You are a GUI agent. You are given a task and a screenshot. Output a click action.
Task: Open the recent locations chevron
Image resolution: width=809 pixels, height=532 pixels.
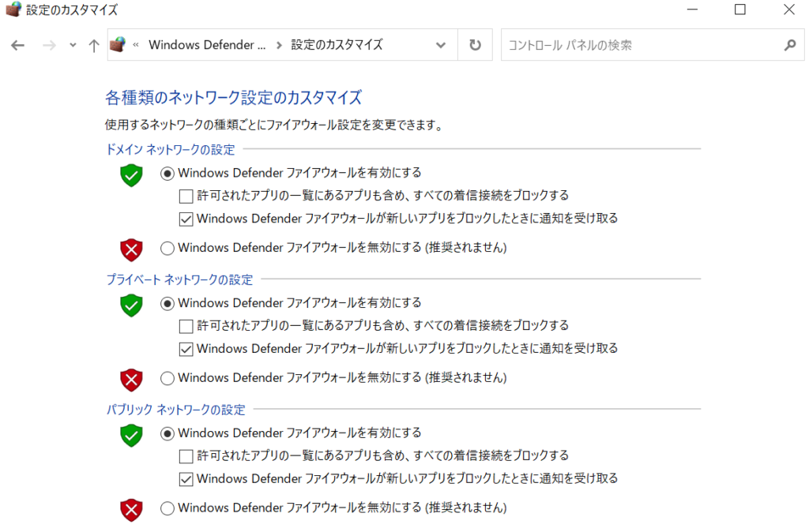tap(73, 45)
